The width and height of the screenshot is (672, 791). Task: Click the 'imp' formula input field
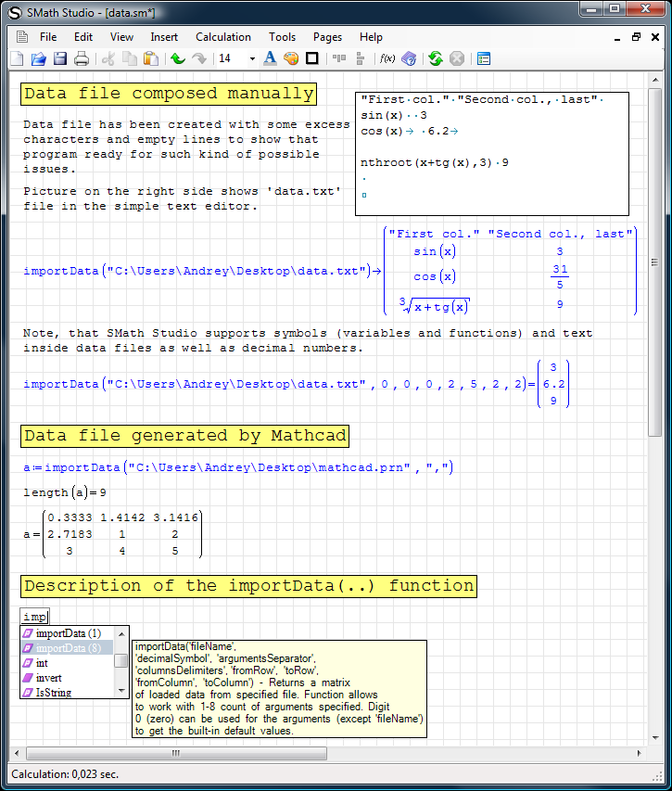[x=34, y=617]
